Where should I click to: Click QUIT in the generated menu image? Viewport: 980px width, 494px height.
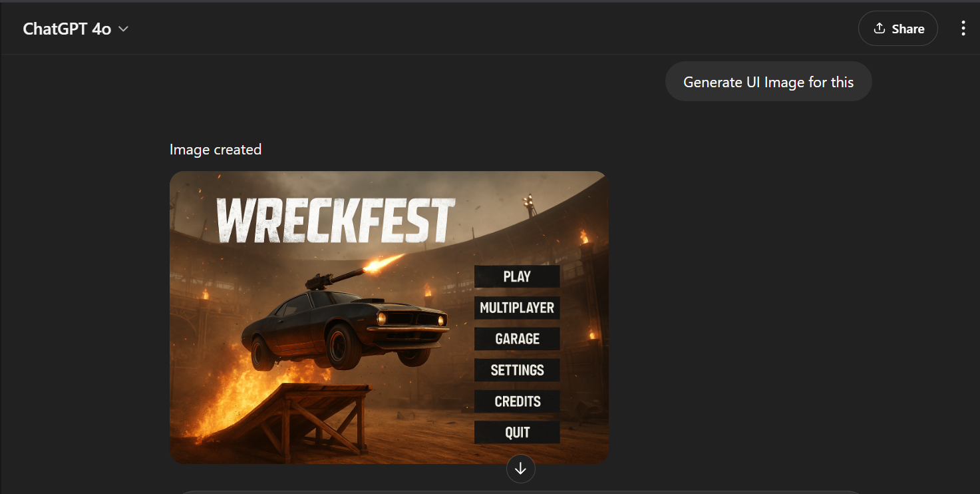(x=517, y=433)
